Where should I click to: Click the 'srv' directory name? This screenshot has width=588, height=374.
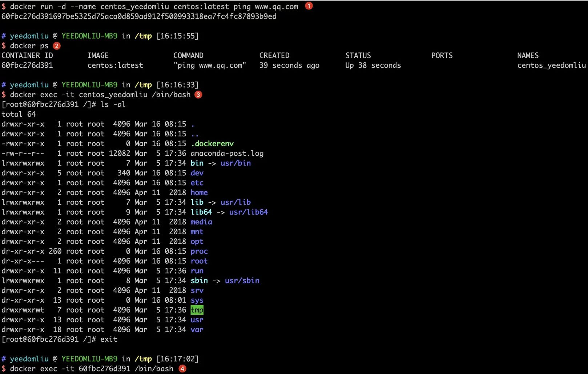point(197,291)
